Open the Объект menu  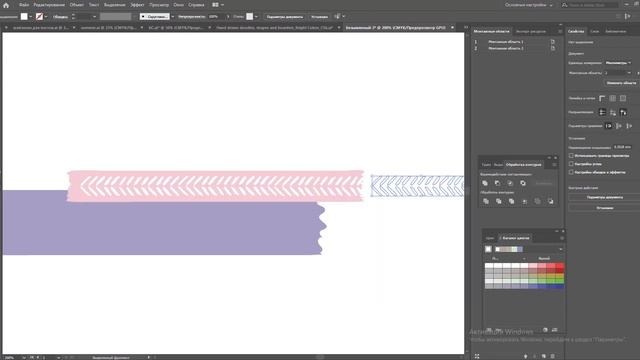[76, 5]
